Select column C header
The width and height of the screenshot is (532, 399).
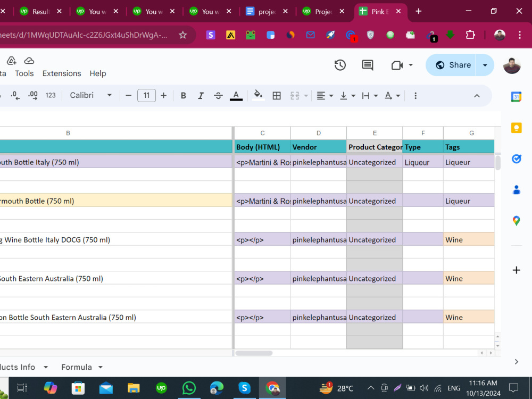point(262,133)
